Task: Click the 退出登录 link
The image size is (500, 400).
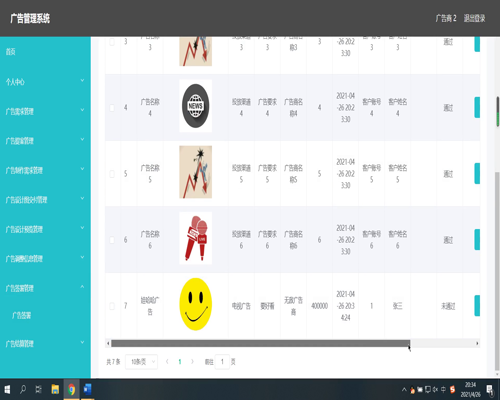Action: pos(474,18)
